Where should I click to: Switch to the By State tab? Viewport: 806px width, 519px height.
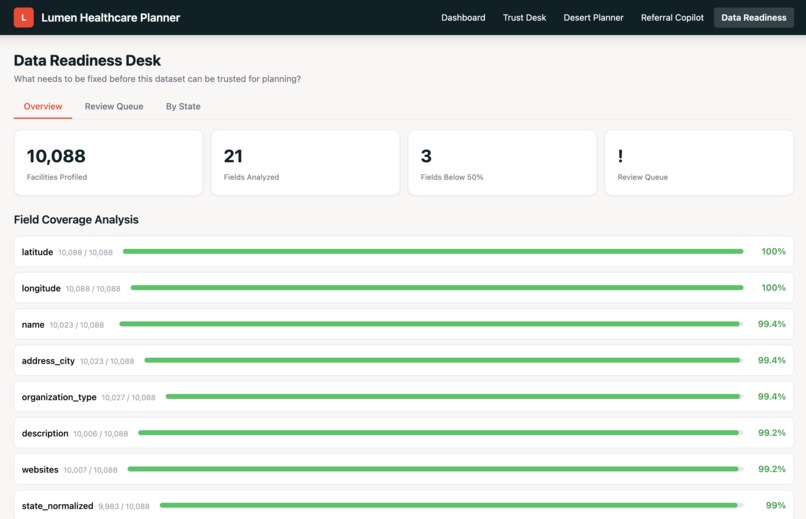coord(183,106)
